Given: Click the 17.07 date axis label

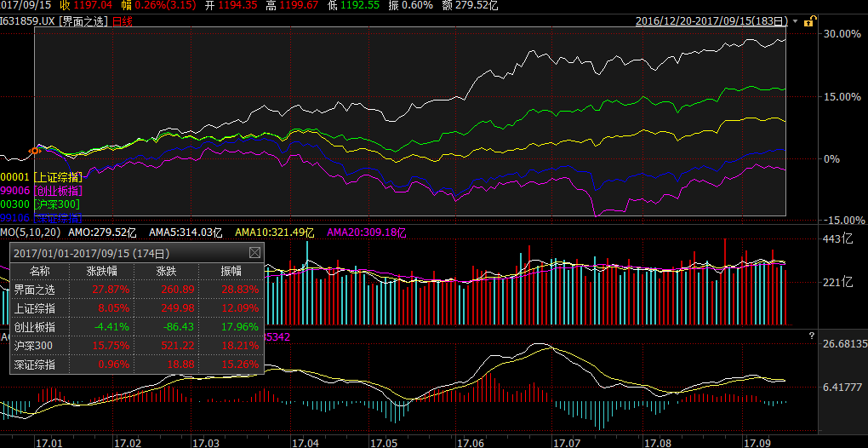Looking at the screenshot, I should [566, 443].
